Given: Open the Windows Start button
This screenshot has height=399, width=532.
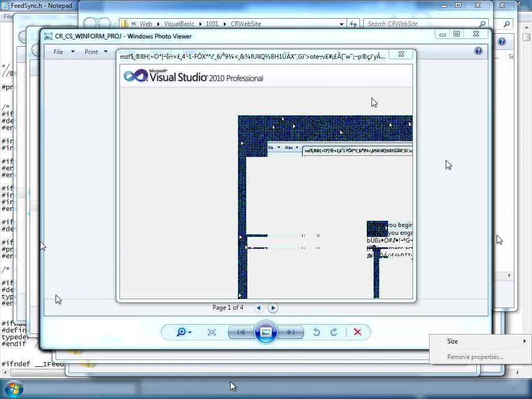Looking at the screenshot, I should coord(13,389).
